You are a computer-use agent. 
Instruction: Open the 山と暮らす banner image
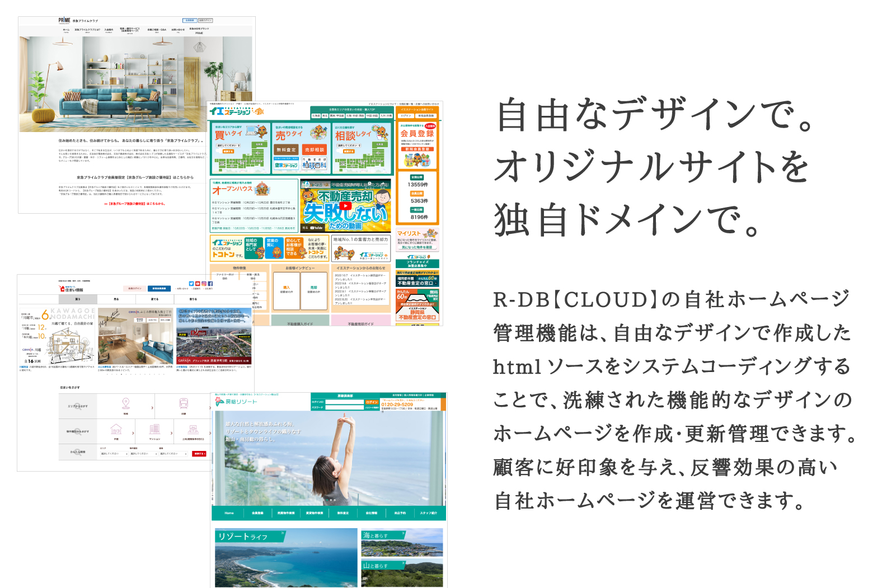tap(402, 573)
